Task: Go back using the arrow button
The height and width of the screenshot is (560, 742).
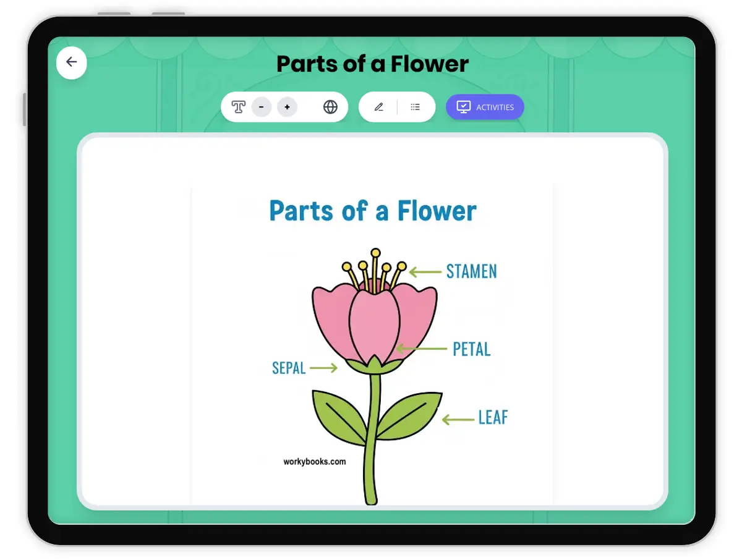Action: 72,62
